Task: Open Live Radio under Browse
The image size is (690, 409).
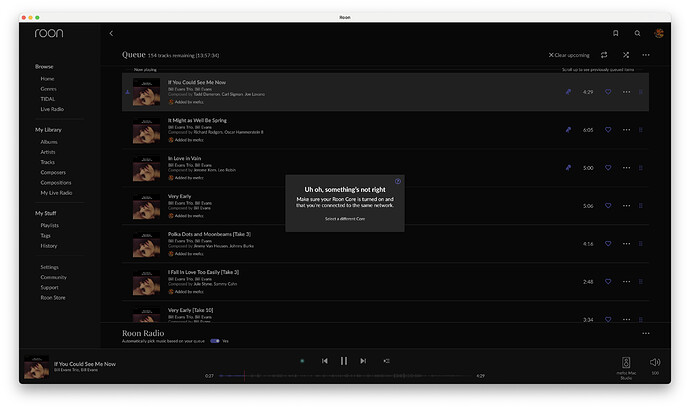Action: coord(52,109)
